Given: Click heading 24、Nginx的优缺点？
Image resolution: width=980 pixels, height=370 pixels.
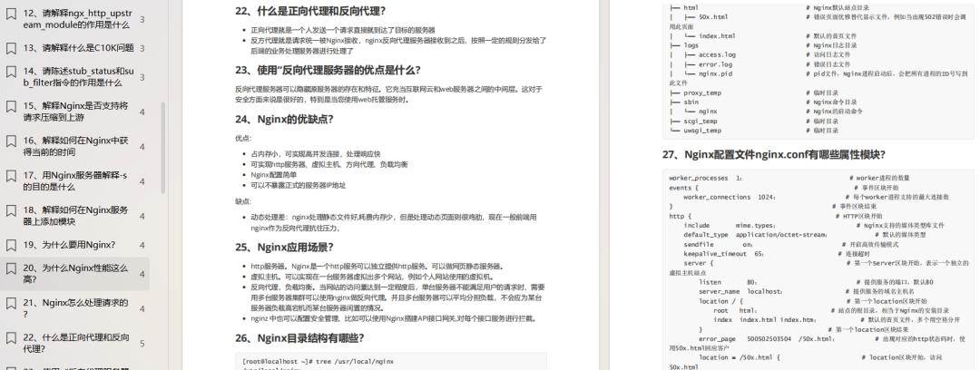Looking at the screenshot, I should (x=284, y=120).
